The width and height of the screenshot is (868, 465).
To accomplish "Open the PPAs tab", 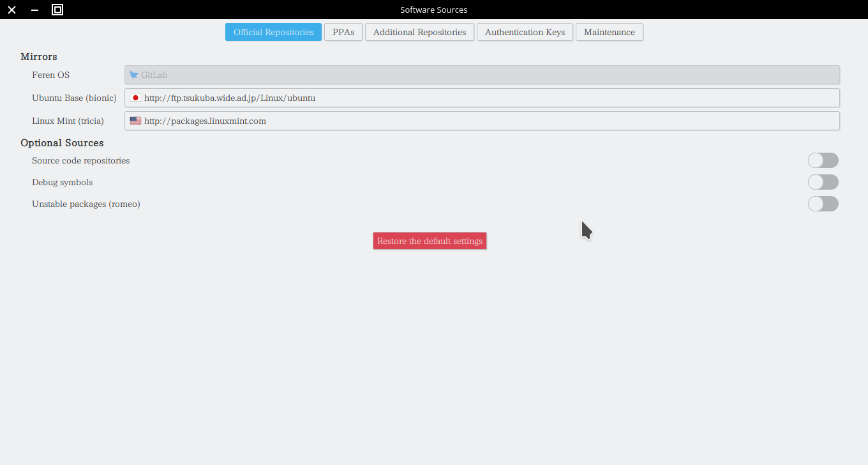I will (343, 32).
